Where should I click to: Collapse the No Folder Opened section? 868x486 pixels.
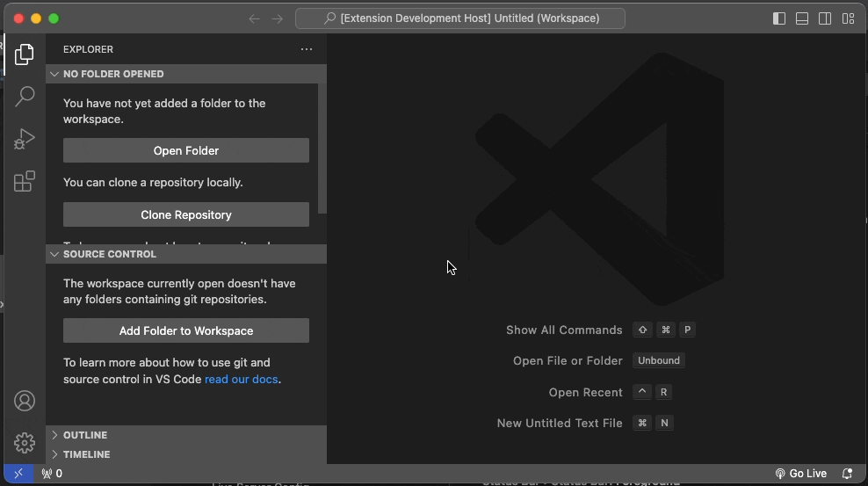coord(186,74)
